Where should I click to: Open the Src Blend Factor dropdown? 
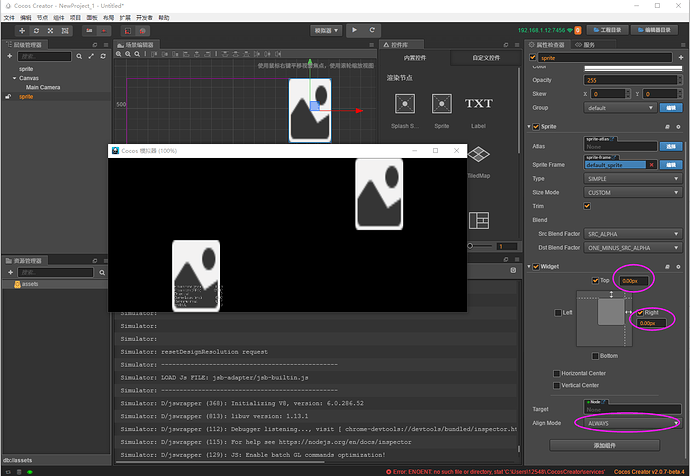click(633, 234)
